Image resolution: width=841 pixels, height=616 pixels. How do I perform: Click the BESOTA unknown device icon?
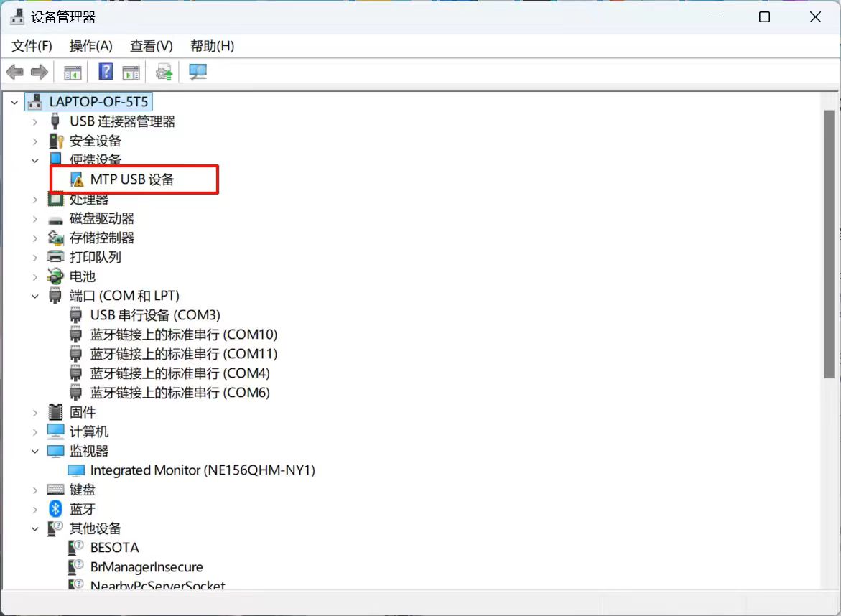tap(75, 547)
